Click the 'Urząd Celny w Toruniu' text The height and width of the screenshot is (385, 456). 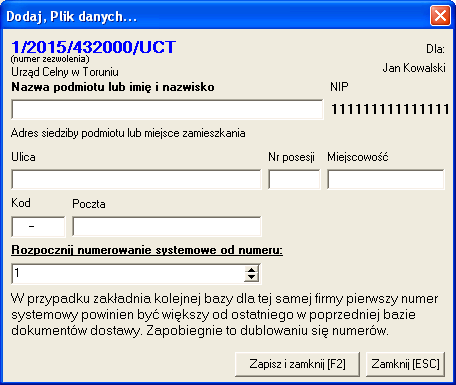click(x=65, y=72)
